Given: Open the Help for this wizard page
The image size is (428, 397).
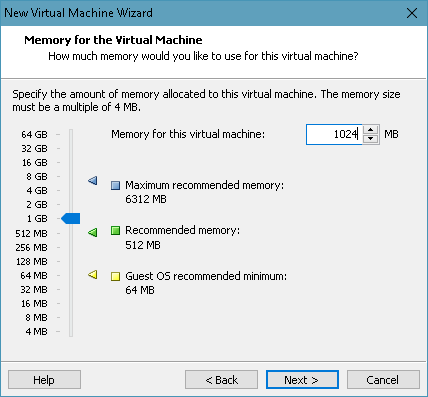Looking at the screenshot, I should 44,380.
